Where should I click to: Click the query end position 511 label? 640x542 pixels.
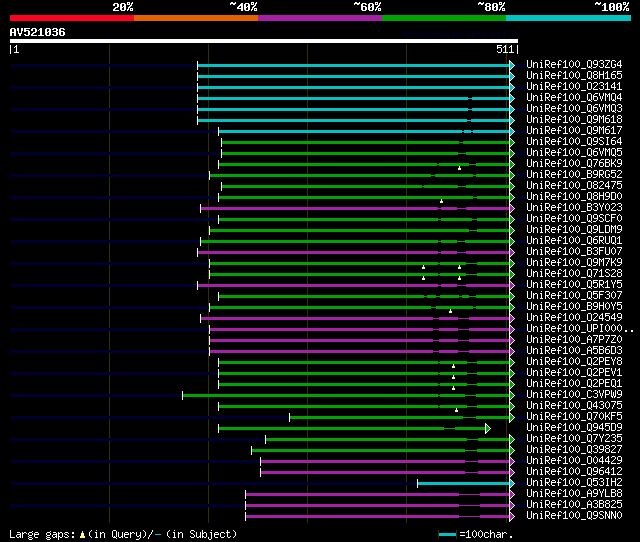point(505,49)
